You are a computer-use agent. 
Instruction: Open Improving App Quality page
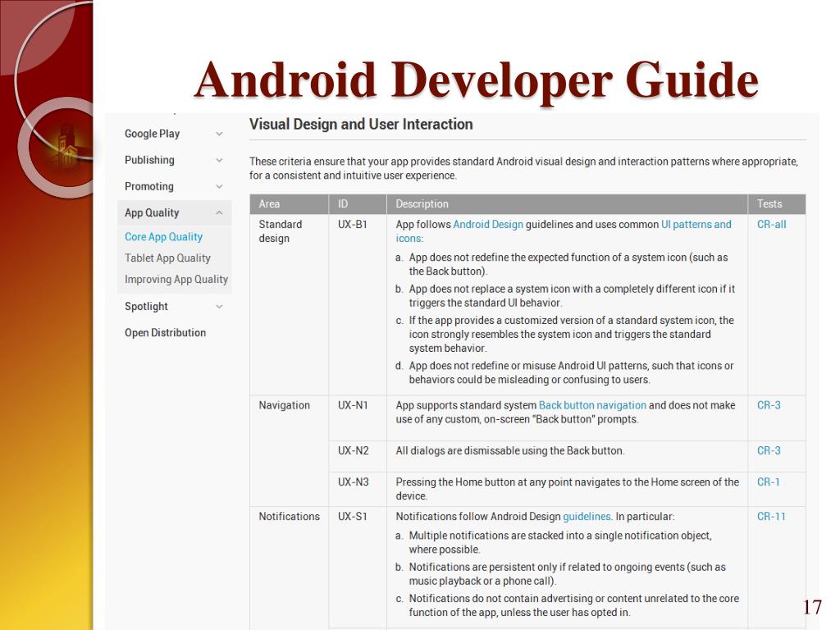pyautogui.click(x=176, y=280)
